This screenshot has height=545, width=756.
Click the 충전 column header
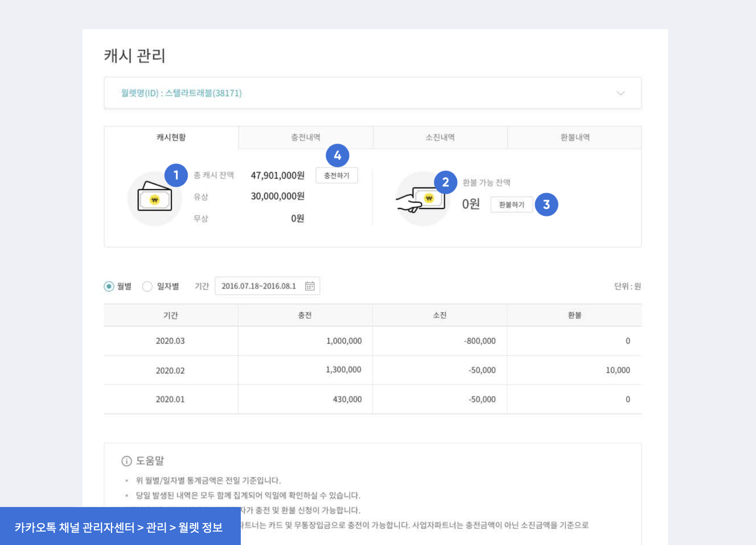click(305, 315)
